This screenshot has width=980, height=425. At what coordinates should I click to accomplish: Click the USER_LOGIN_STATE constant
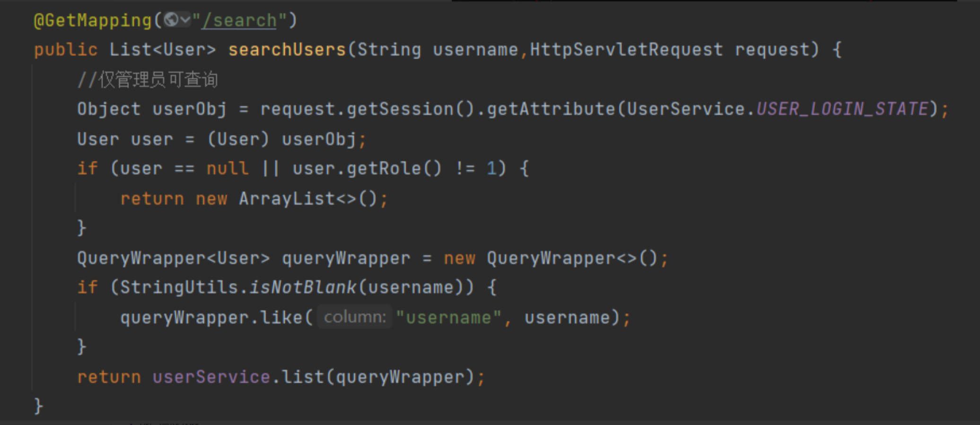coord(842,109)
